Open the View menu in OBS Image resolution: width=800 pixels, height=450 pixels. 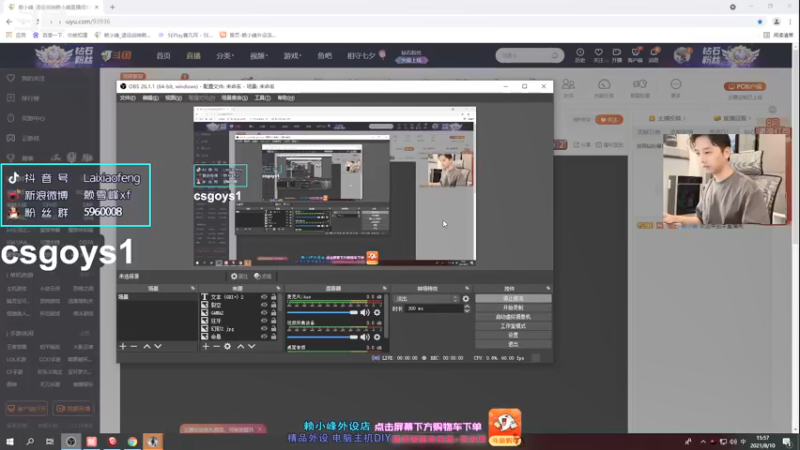tap(173, 97)
